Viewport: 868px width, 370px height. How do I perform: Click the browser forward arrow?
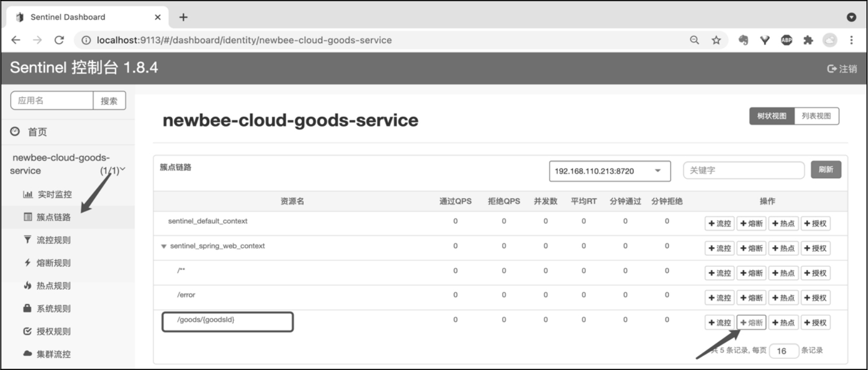[37, 40]
